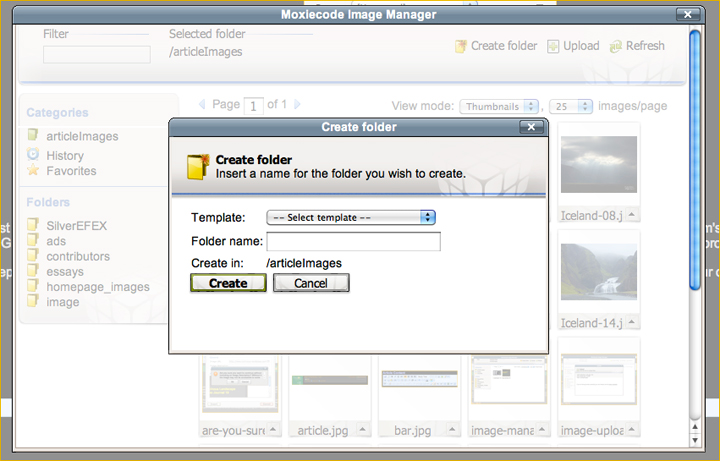The height and width of the screenshot is (461, 720).
Task: Open the 25 images per page dropdown
Action: pos(571,107)
